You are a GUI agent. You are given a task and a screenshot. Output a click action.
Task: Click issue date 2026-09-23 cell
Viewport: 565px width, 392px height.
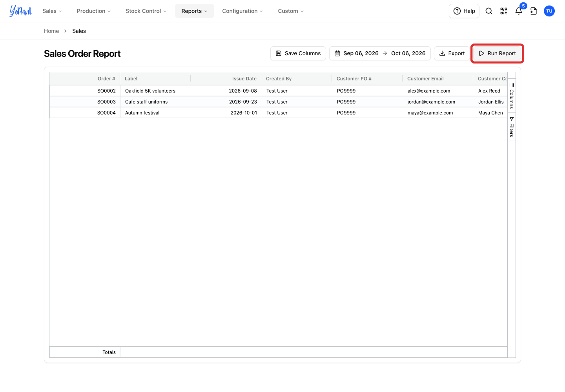tap(226, 102)
